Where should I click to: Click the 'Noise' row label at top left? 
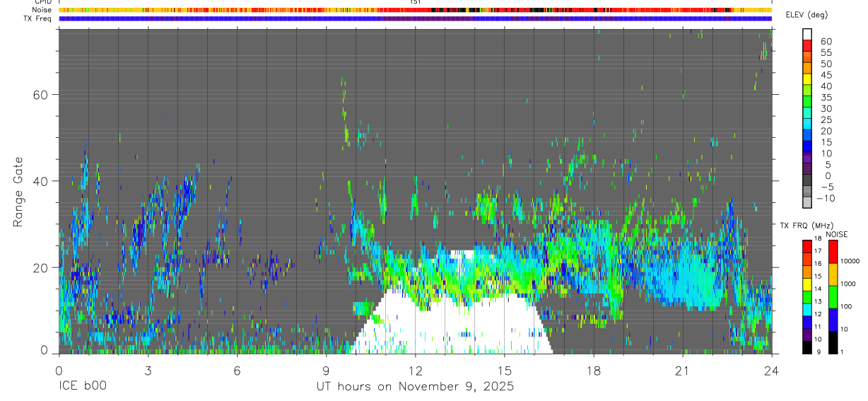coord(42,10)
